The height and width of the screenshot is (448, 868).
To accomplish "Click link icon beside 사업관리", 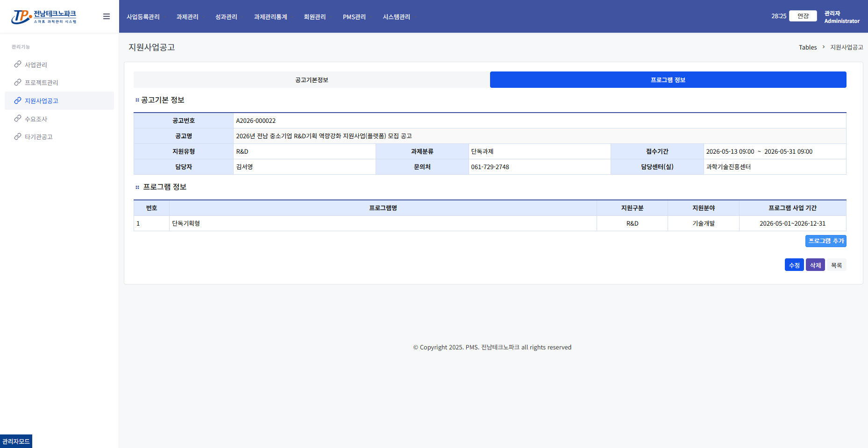I will click(x=18, y=64).
